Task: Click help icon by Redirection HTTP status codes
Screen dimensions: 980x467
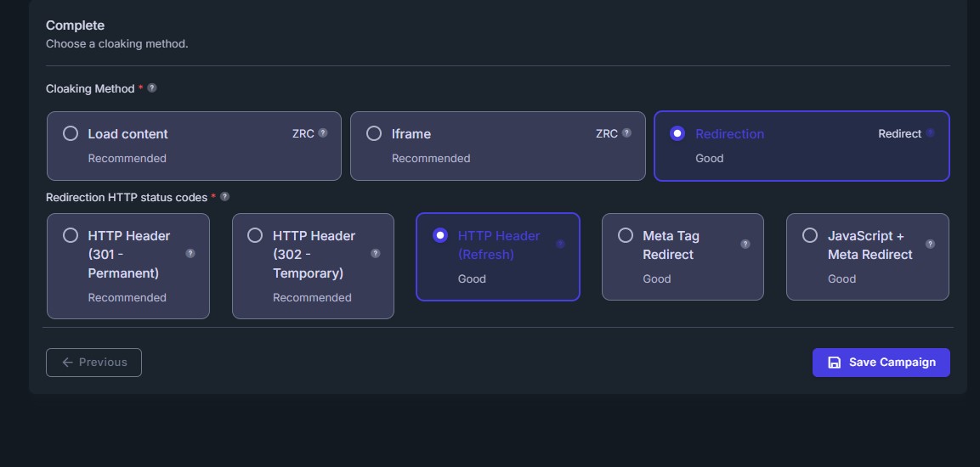Action: [224, 197]
